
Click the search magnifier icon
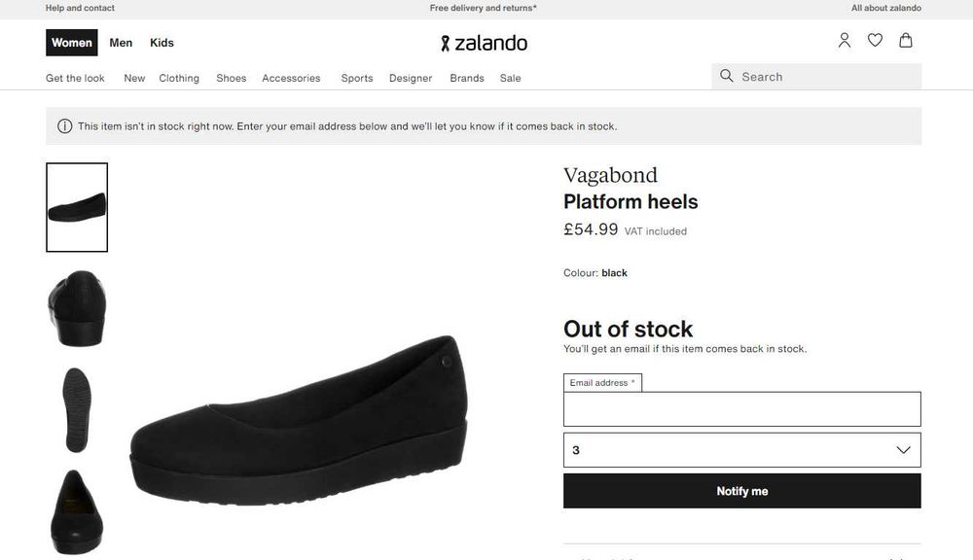click(726, 76)
